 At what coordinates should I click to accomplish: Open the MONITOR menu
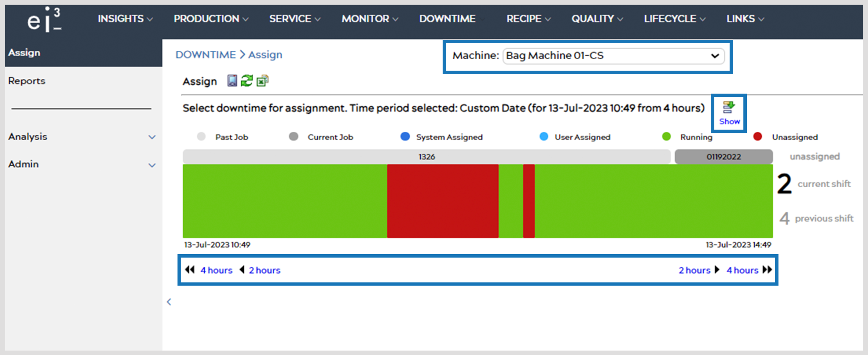coord(370,19)
